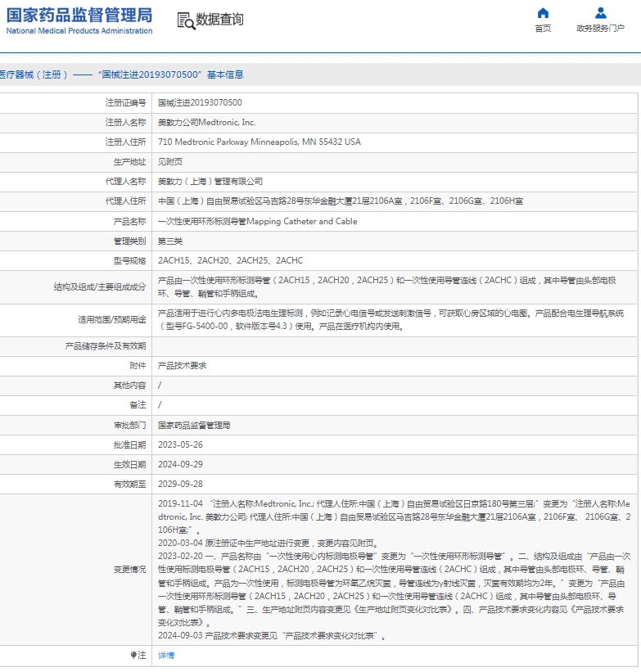The height and width of the screenshot is (672, 641).
Task: Click National Medical Products Administration subtitle
Action: pyautogui.click(x=79, y=31)
